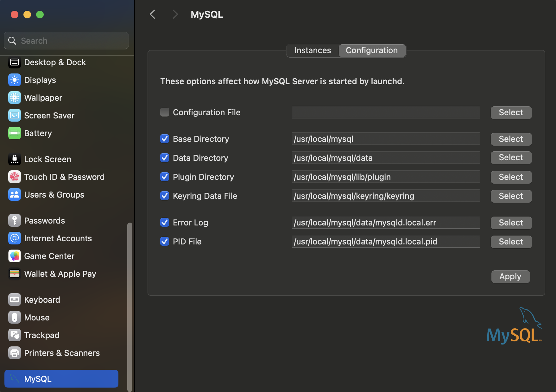This screenshot has width=556, height=392.
Task: Open Touch ID & Password fingerprint icon
Action: tap(15, 177)
